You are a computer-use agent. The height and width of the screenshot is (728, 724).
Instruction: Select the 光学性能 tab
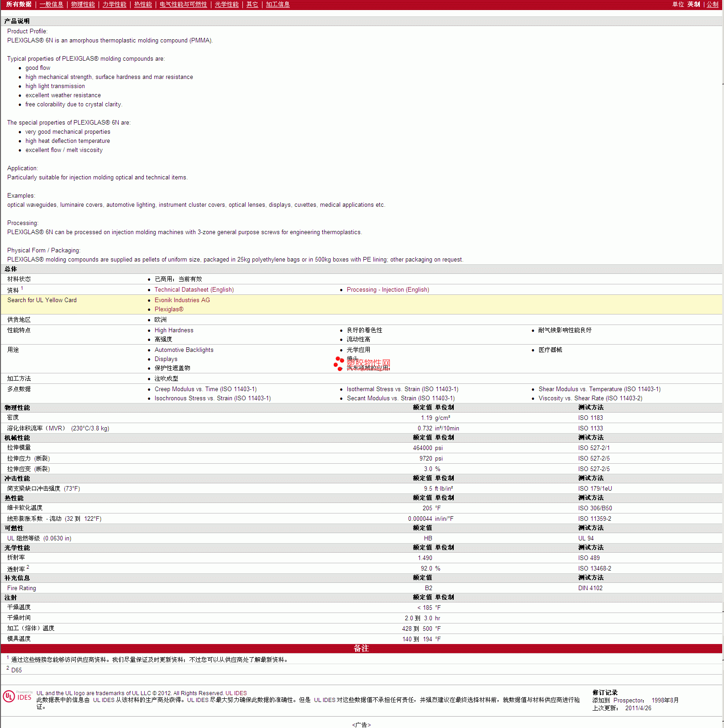click(x=226, y=4)
